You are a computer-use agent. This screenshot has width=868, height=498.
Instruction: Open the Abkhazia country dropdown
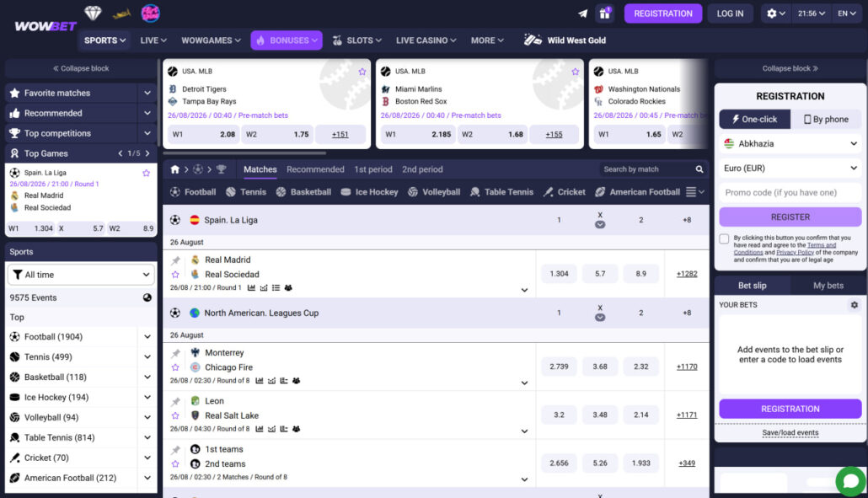click(x=790, y=144)
